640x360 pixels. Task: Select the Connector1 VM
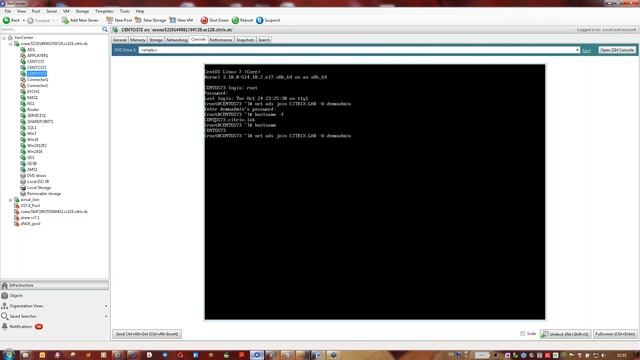point(37,80)
